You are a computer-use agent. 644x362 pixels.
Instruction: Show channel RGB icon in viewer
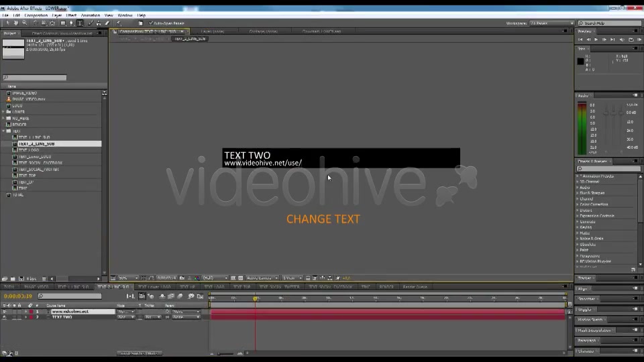[197, 278]
